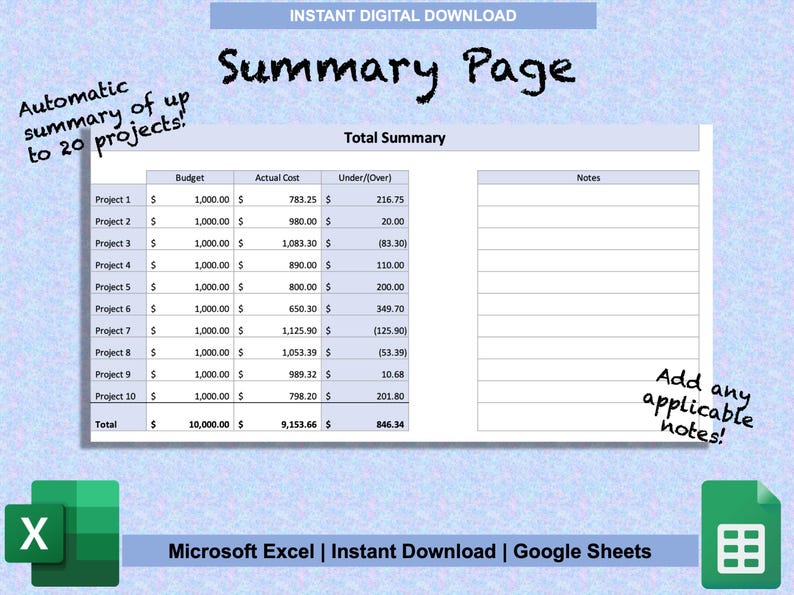794x595 pixels.
Task: Click the Notes field for Project 7
Action: pyautogui.click(x=588, y=326)
